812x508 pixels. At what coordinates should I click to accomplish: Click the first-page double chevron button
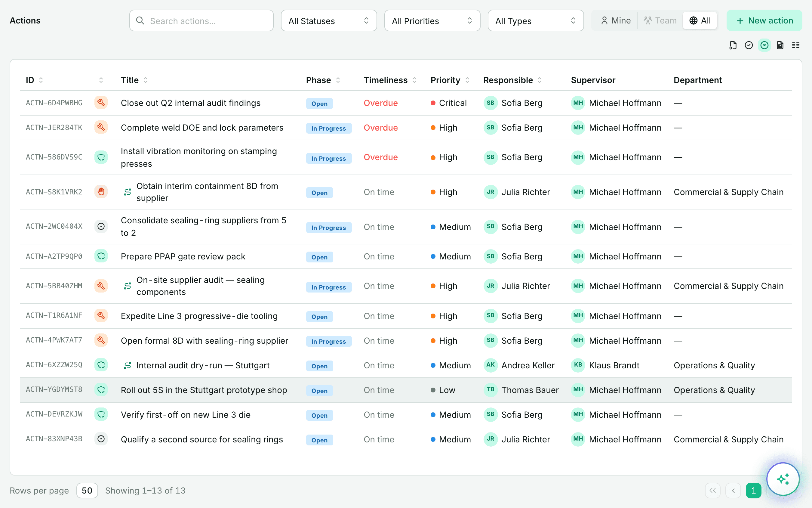[712, 491]
